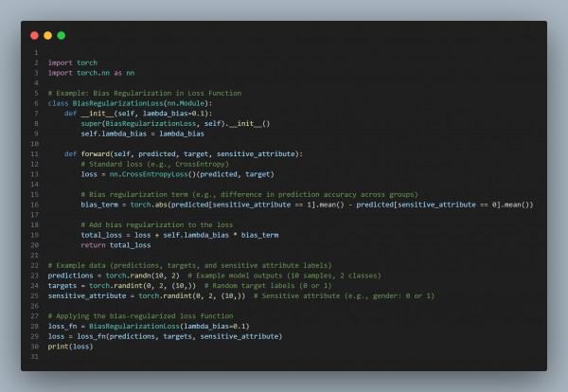Click the 'super(BiasRegularizationLoss, self).__init__()' line
The width and height of the screenshot is (568, 392).
(x=175, y=123)
